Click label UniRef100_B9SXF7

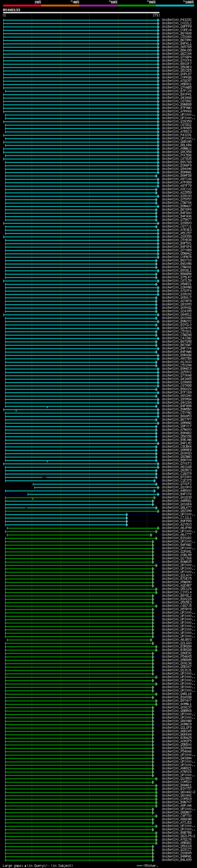pos(177,64)
